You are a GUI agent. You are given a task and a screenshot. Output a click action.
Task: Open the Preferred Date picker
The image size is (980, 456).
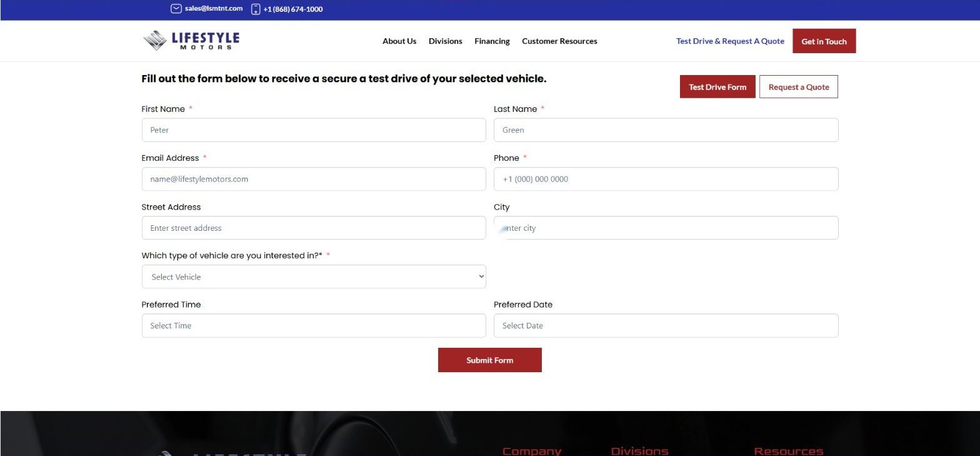(x=666, y=325)
